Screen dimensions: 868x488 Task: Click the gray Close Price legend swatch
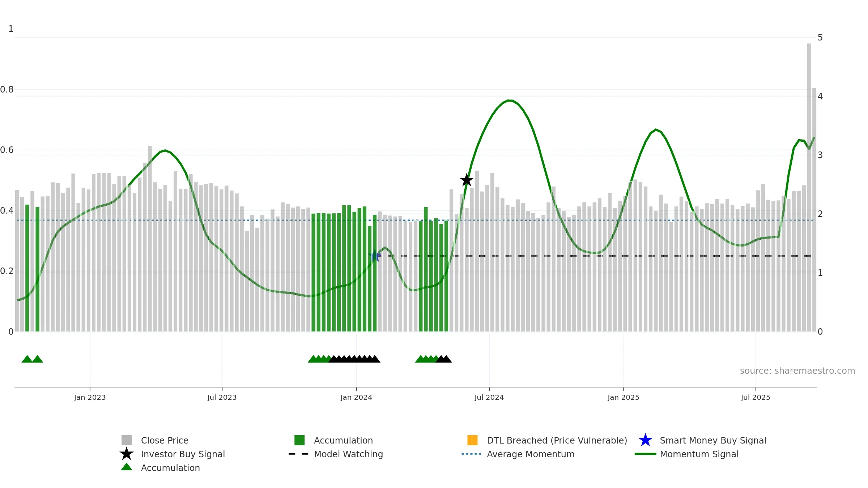tap(127, 440)
